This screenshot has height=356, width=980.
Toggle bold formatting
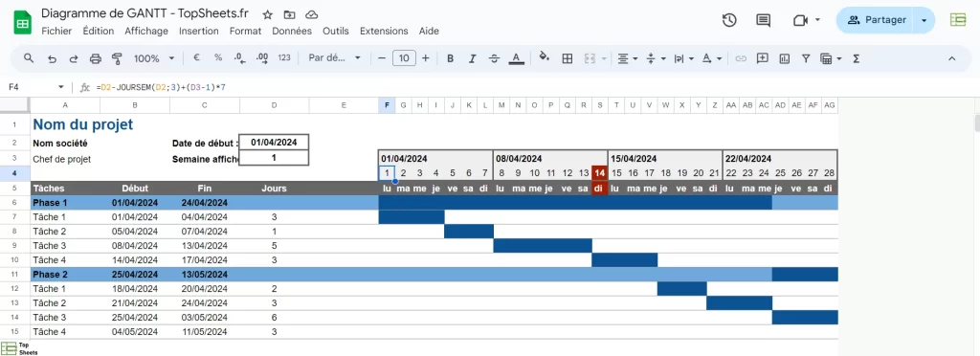[450, 58]
